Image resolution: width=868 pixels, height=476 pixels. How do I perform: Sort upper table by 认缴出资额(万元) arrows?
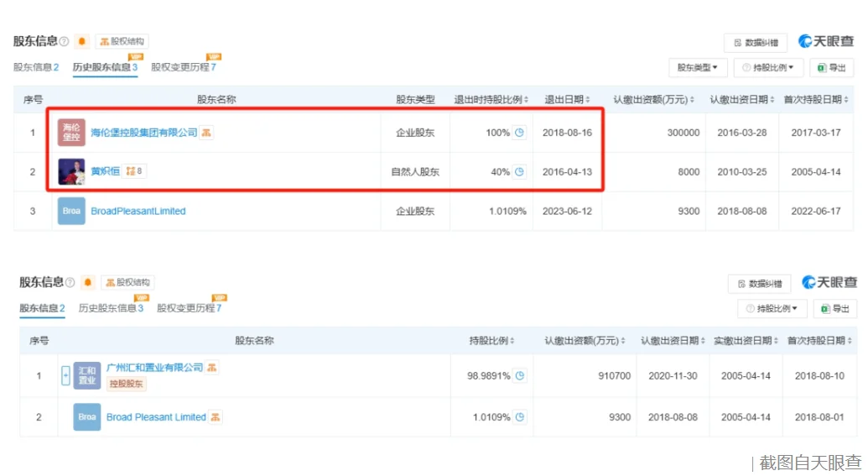(692, 100)
